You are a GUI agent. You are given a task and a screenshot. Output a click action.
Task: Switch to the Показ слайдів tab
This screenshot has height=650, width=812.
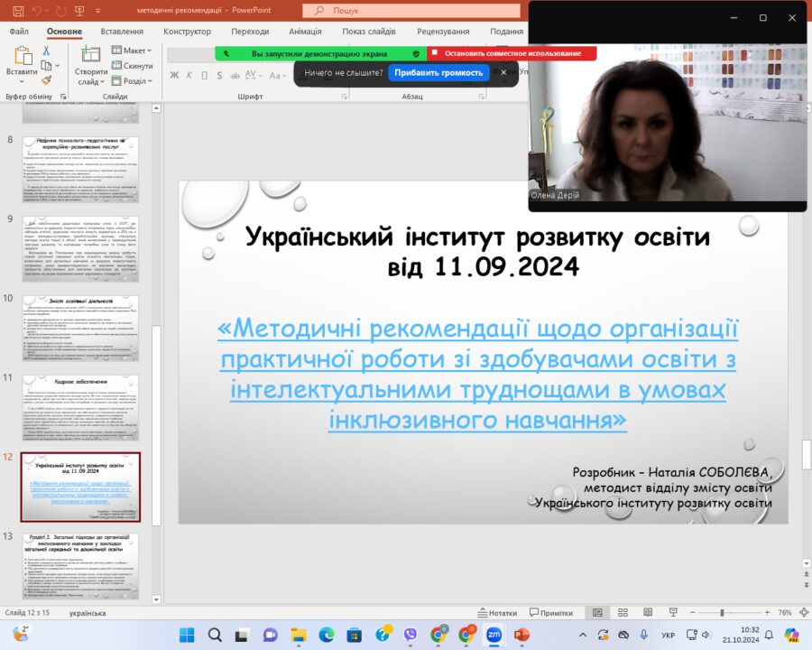pyautogui.click(x=369, y=32)
